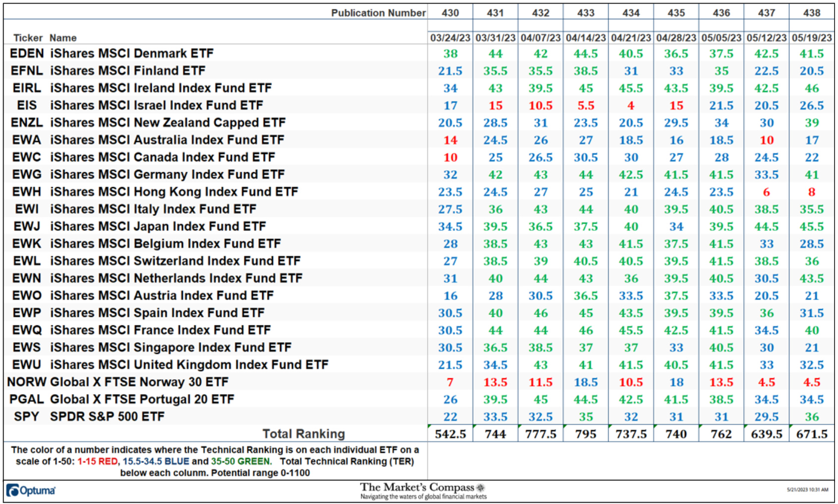Select total ranking value 795
838x504 pixels.
tap(586, 434)
